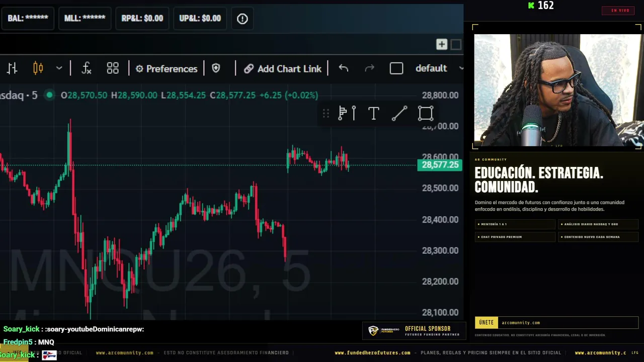Click CONTENIDO NUEVO CADA SEMANA item
Screen dimensions: 644x362
598,237
